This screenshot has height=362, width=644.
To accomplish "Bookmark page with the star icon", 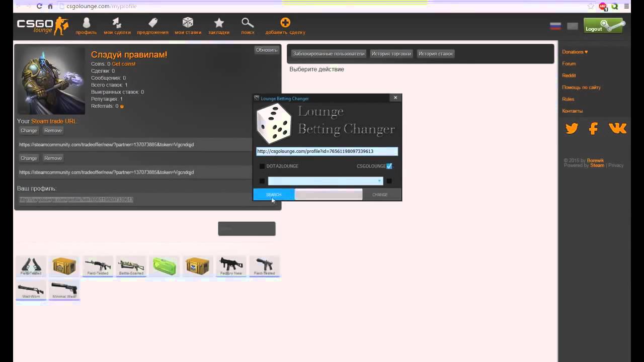I will [x=591, y=6].
